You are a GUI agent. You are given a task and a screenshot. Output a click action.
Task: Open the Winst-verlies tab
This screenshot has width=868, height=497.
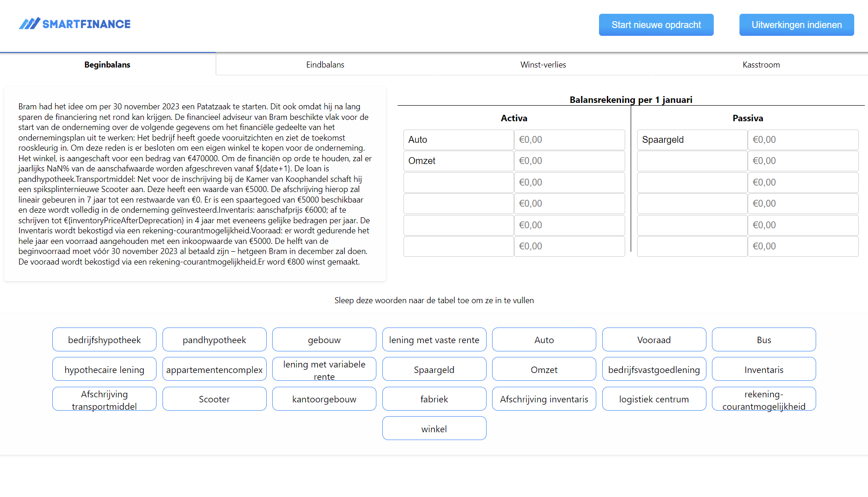click(x=543, y=64)
